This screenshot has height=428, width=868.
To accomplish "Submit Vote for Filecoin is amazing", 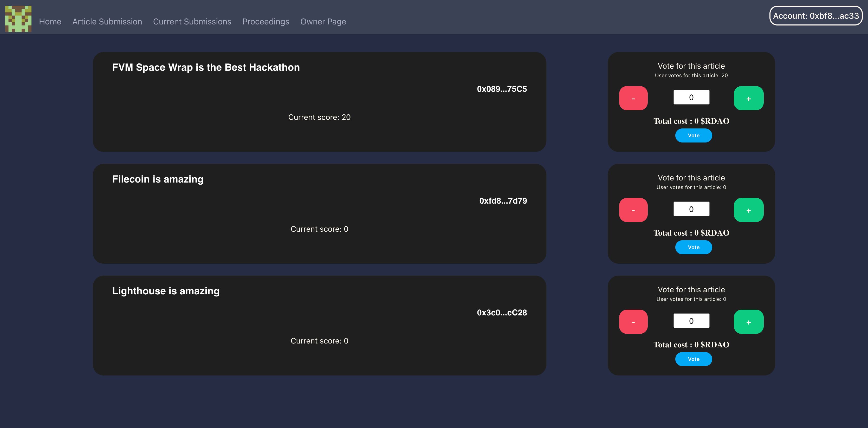I will tap(694, 247).
